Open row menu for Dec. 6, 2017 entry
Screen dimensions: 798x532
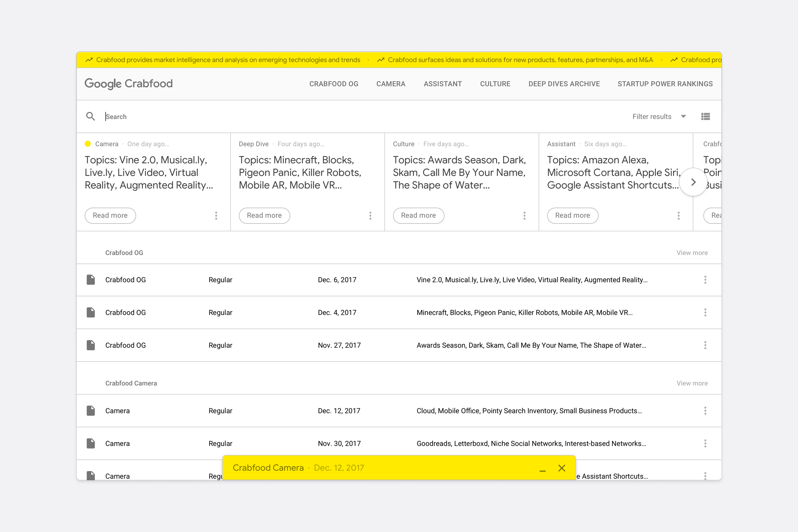pos(705,280)
